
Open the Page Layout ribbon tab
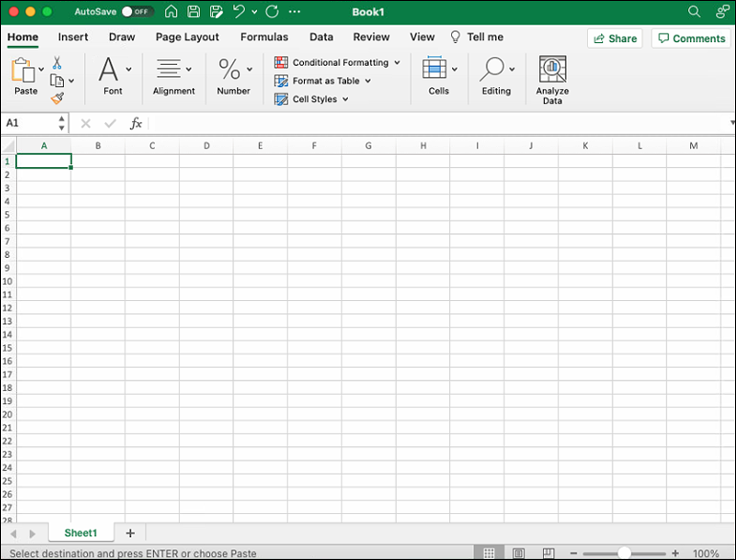pyautogui.click(x=187, y=37)
